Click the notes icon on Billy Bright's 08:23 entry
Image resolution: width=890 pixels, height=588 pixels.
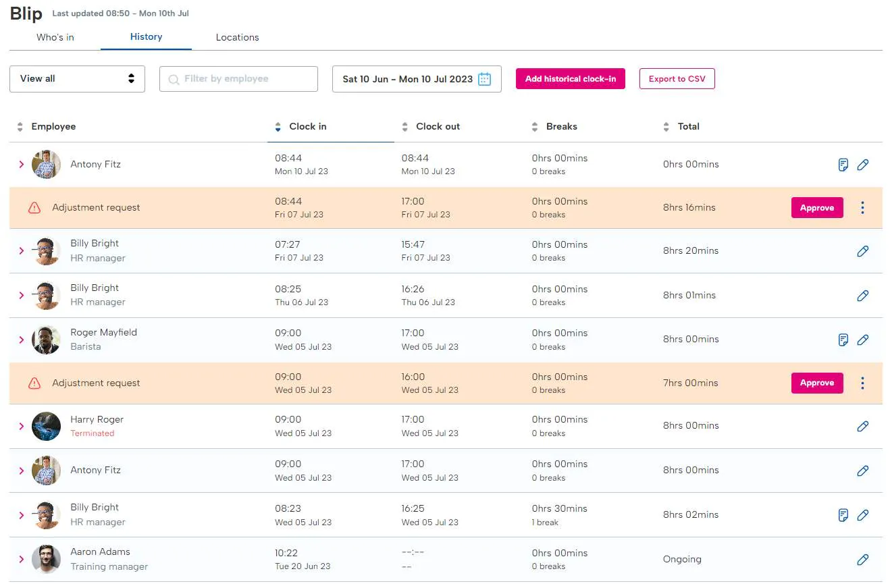[843, 515]
